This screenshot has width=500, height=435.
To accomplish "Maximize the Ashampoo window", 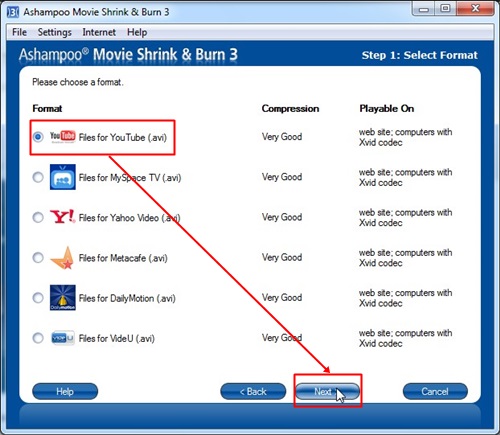I will click(445, 9).
